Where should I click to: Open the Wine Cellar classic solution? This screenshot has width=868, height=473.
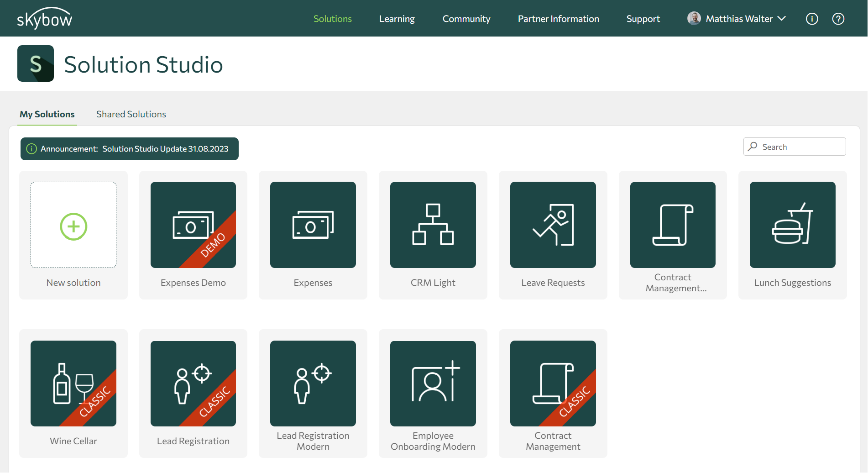73,383
